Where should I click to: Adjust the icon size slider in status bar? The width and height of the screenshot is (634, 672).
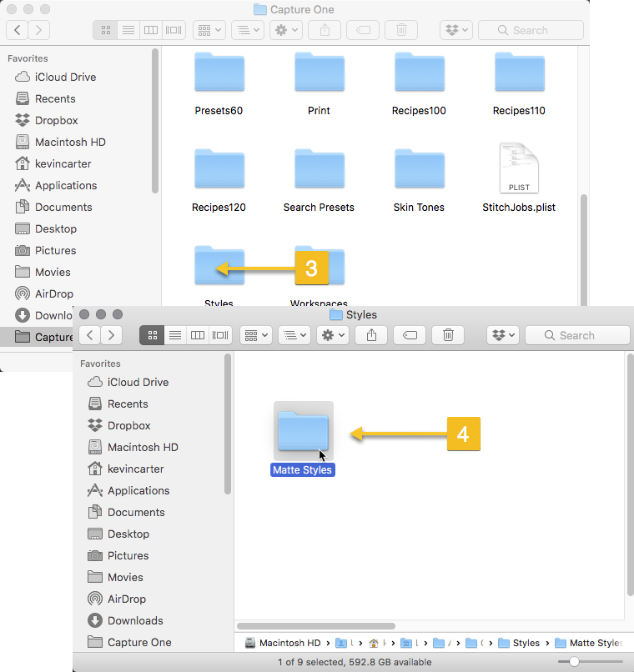tap(574, 662)
